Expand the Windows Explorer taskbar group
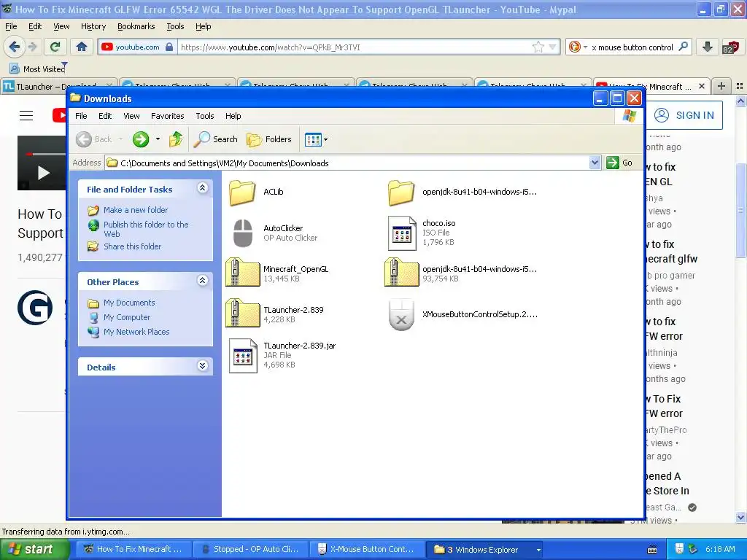Image resolution: width=747 pixels, height=560 pixels. pos(539,550)
